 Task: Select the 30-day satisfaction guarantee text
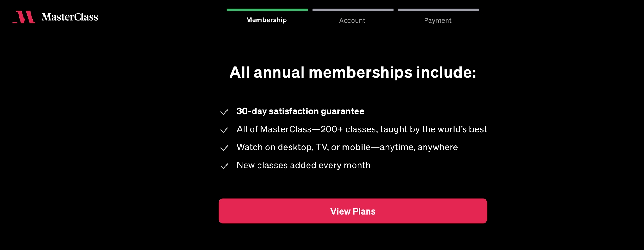(300, 111)
